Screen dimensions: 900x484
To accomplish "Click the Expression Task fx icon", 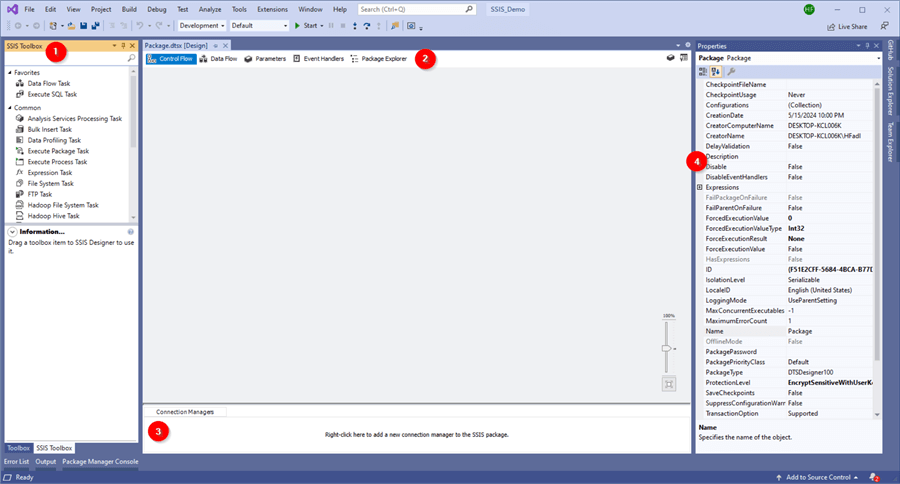I will (x=20, y=172).
